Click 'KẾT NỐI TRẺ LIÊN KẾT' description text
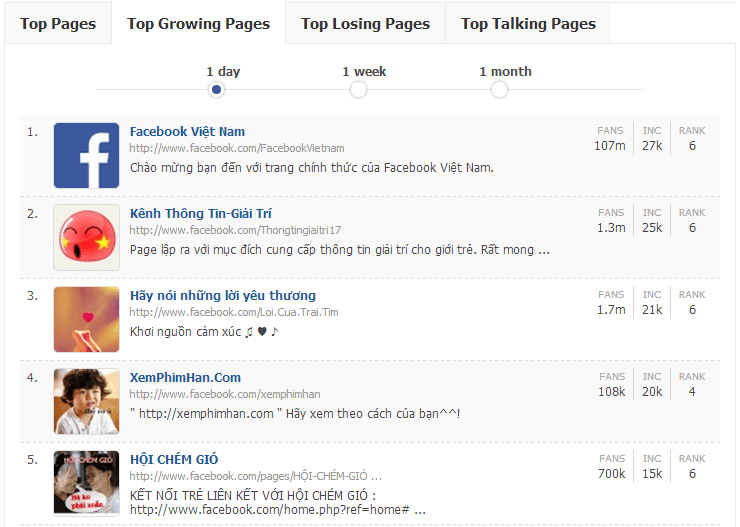The height and width of the screenshot is (527, 740). [x=278, y=502]
